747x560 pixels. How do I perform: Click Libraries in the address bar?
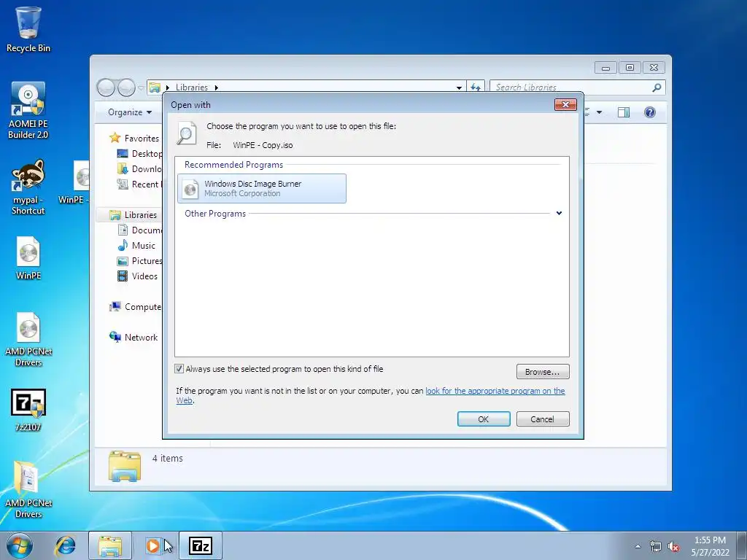(x=192, y=87)
